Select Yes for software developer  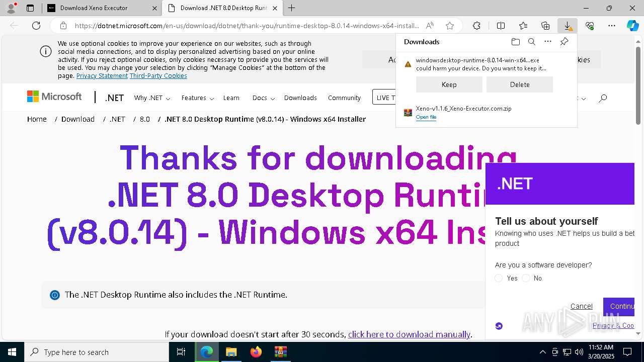(499, 278)
